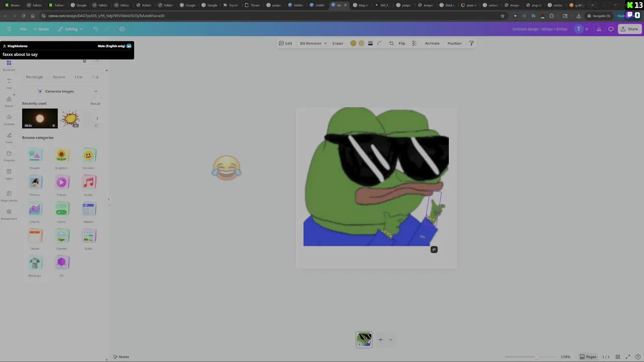Show more recently used items arrow

tap(97, 119)
